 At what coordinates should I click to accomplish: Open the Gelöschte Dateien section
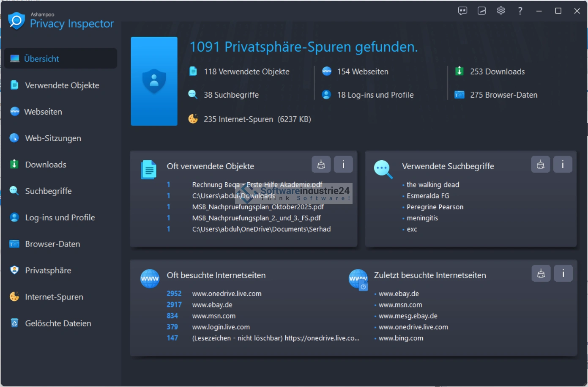tap(58, 324)
